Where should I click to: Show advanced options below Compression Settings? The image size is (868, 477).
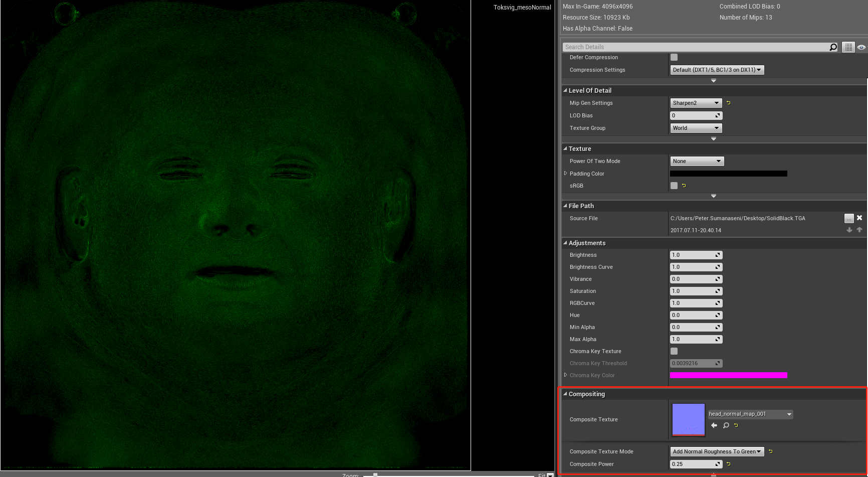[714, 80]
